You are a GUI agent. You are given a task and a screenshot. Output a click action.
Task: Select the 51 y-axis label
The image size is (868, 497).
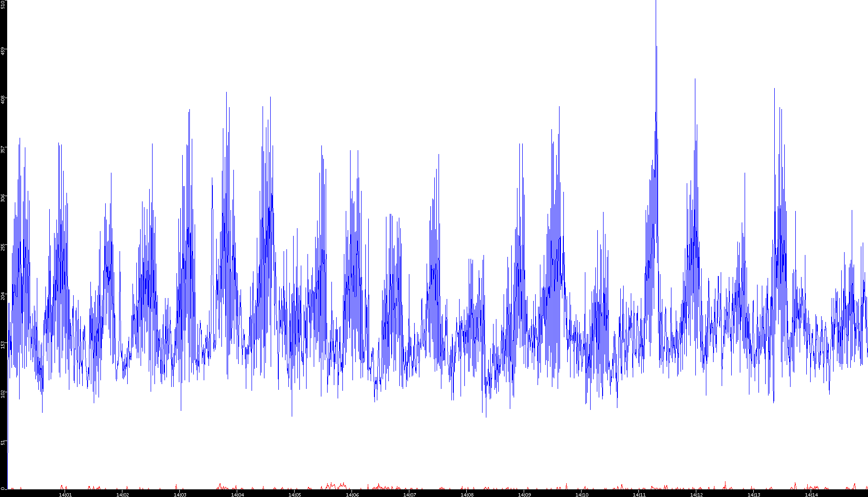pos(3,442)
